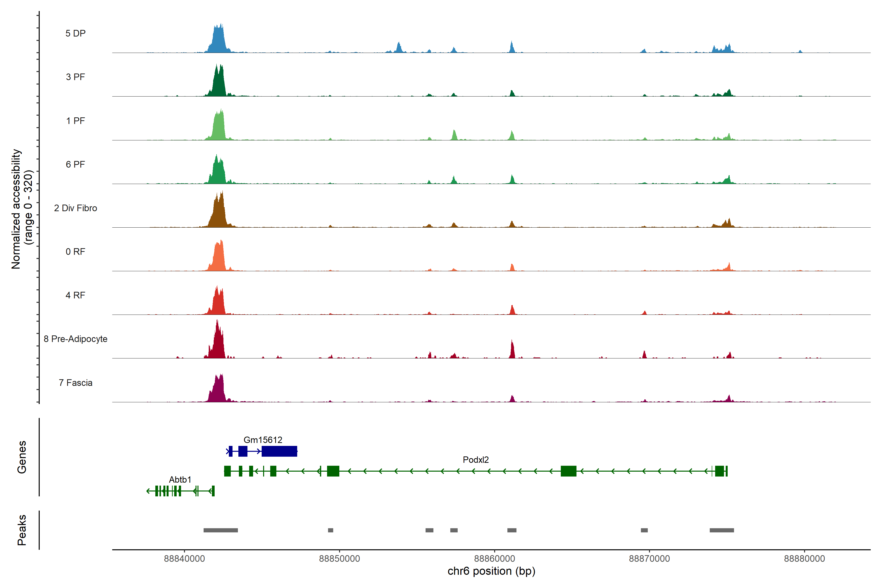This screenshot has height=588, width=882.
Task: Click the Abtb1 gene label
Action: (x=180, y=480)
